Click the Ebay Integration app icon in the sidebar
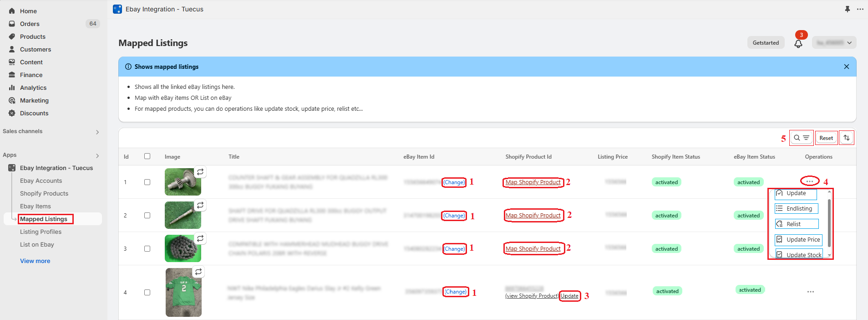The width and height of the screenshot is (868, 320). tap(12, 168)
